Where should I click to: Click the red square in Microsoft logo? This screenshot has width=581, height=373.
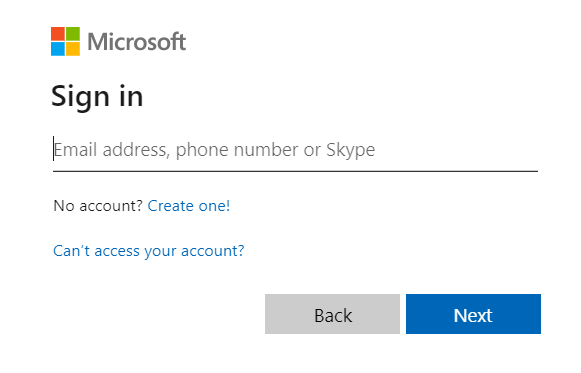pos(58,34)
